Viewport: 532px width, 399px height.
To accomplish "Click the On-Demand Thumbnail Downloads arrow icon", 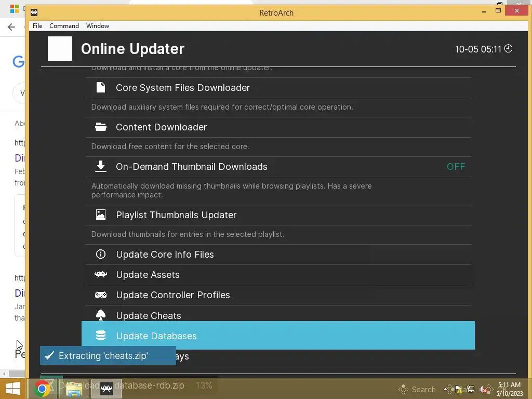I will pos(101,167).
